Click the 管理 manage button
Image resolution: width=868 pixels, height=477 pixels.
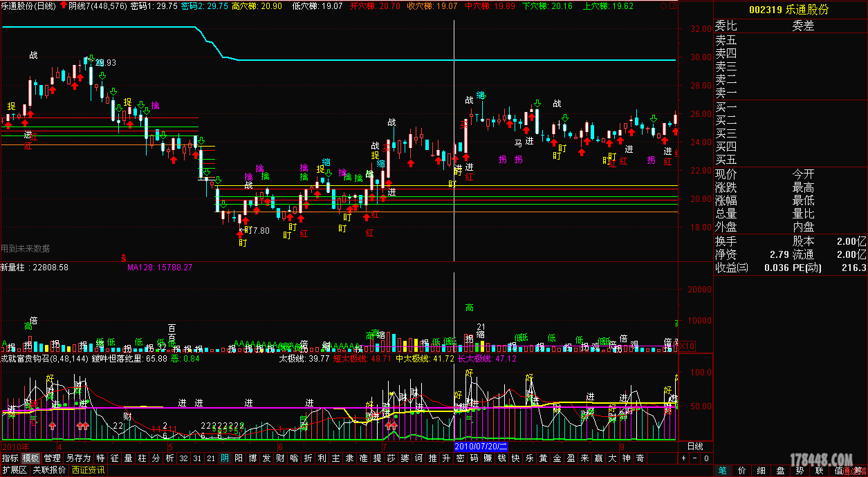52,458
